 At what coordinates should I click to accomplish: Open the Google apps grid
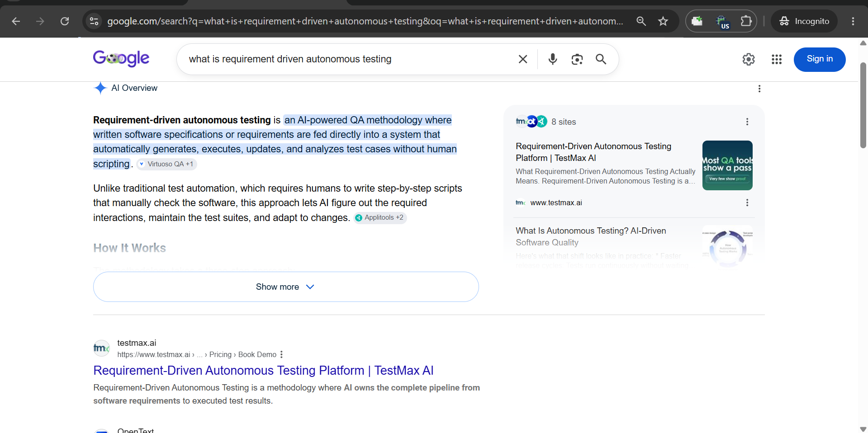[x=777, y=59]
